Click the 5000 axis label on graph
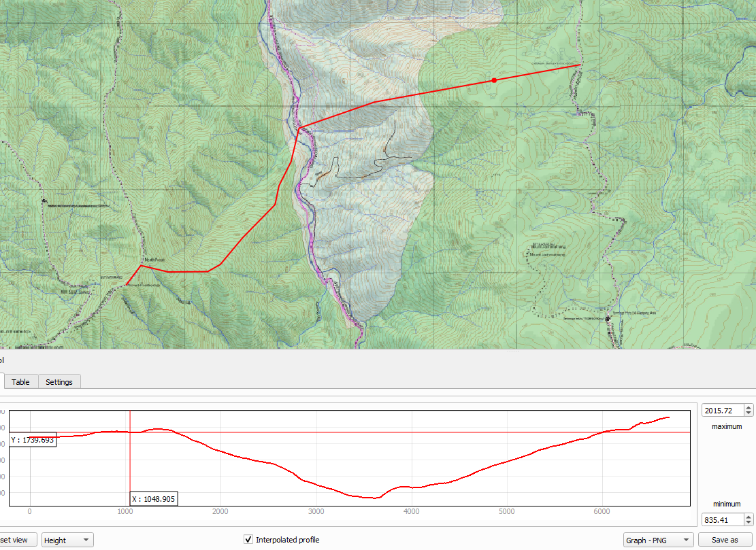Image resolution: width=756 pixels, height=550 pixels. [x=507, y=511]
